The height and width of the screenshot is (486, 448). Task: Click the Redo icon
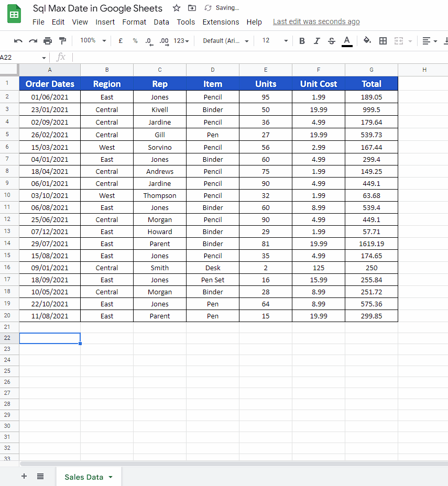click(x=31, y=40)
